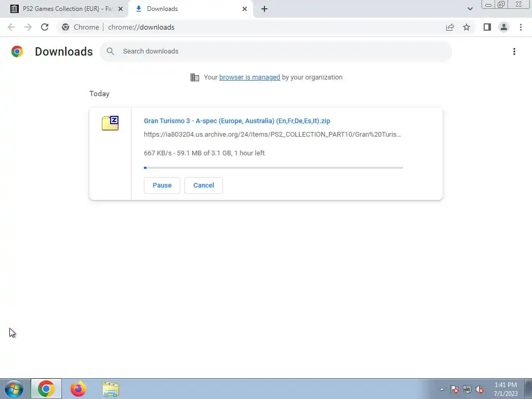The height and width of the screenshot is (399, 532).
Task: Open Windows Explorer from taskbar
Action: point(111,389)
